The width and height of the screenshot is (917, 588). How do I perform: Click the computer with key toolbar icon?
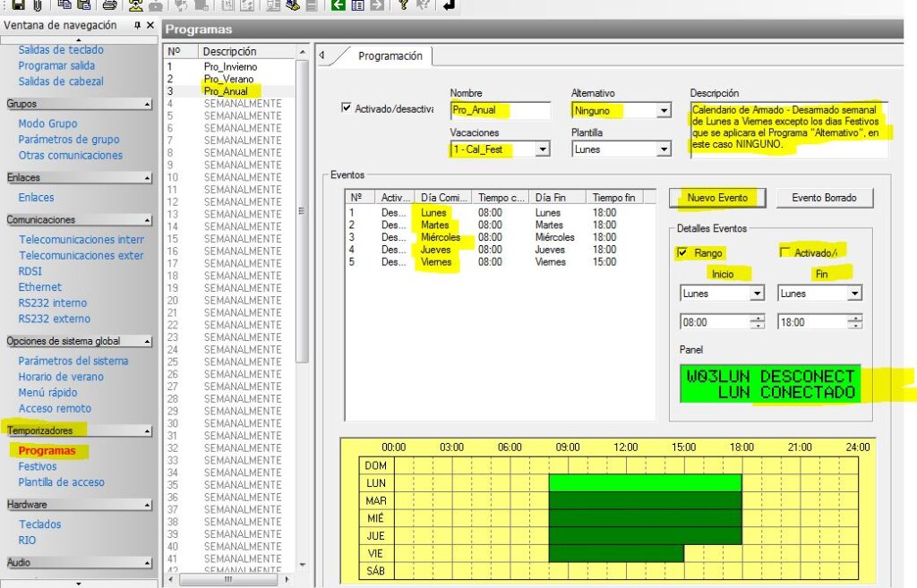click(293, 4)
